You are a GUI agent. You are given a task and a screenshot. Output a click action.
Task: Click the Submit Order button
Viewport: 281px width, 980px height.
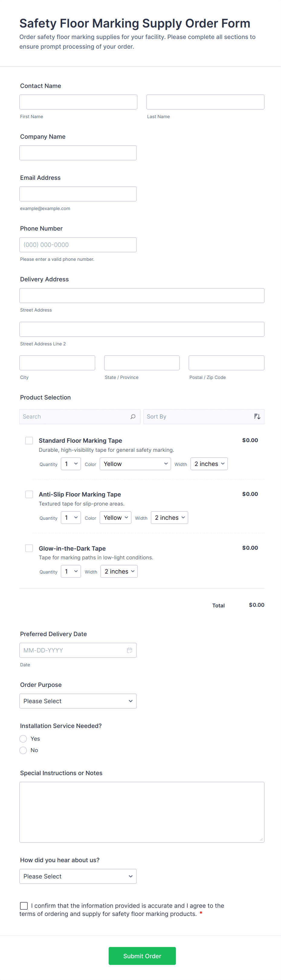(x=142, y=956)
